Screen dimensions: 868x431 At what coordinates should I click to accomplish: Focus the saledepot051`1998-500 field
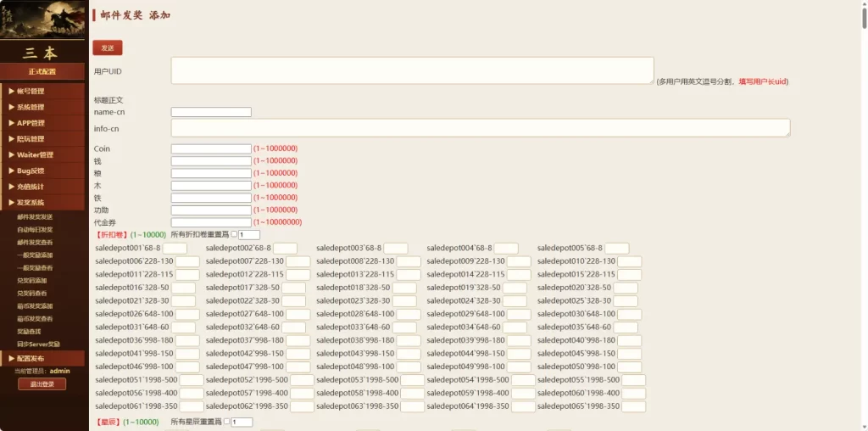(192, 381)
